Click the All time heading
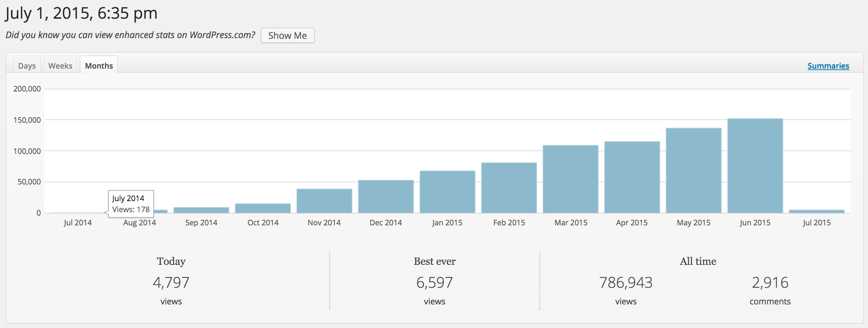Screen dimensions: 868x328 pos(698,261)
